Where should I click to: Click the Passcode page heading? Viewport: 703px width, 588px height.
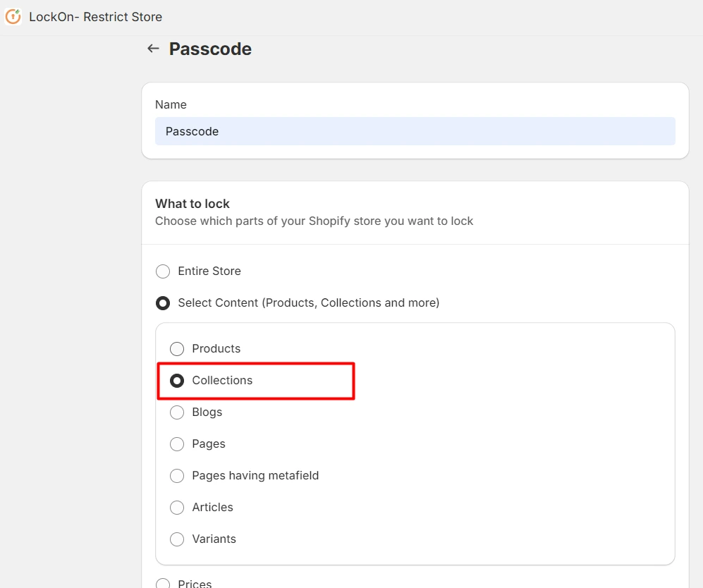coord(210,49)
